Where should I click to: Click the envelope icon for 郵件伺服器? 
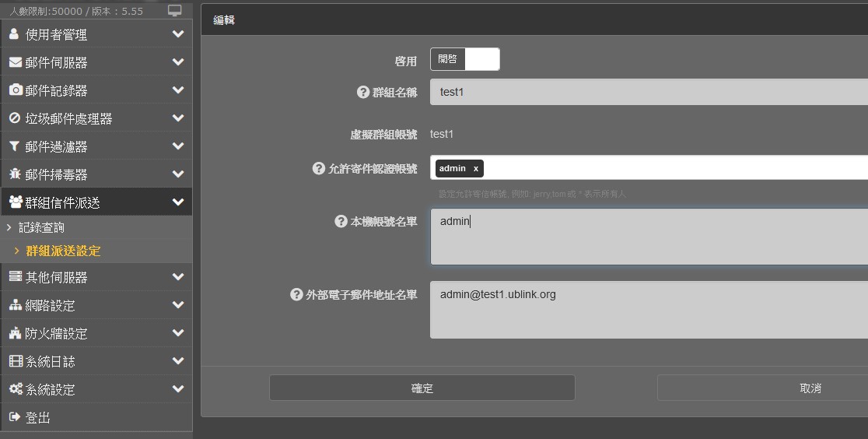click(15, 62)
